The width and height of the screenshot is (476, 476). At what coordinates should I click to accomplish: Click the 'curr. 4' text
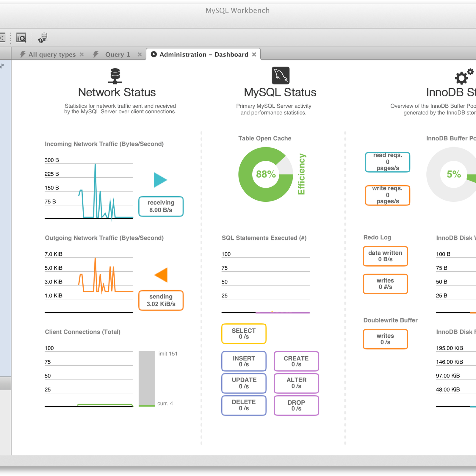(165, 403)
